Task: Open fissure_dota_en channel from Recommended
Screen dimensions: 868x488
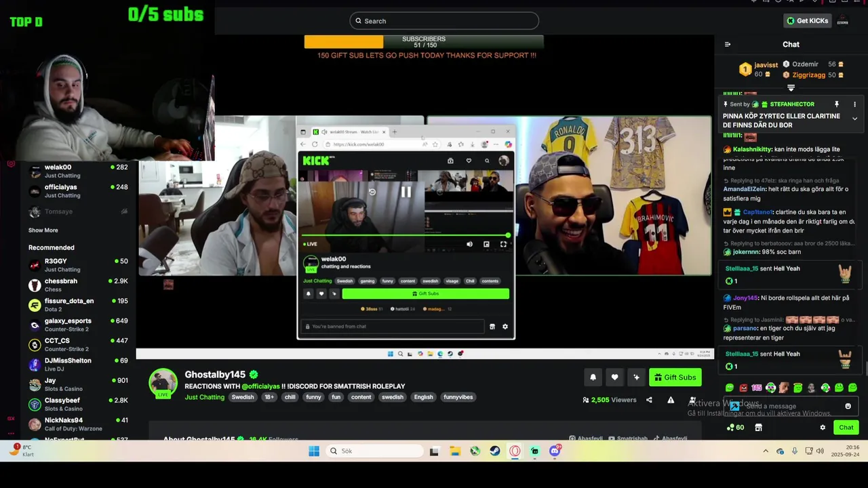Action: 78,305
